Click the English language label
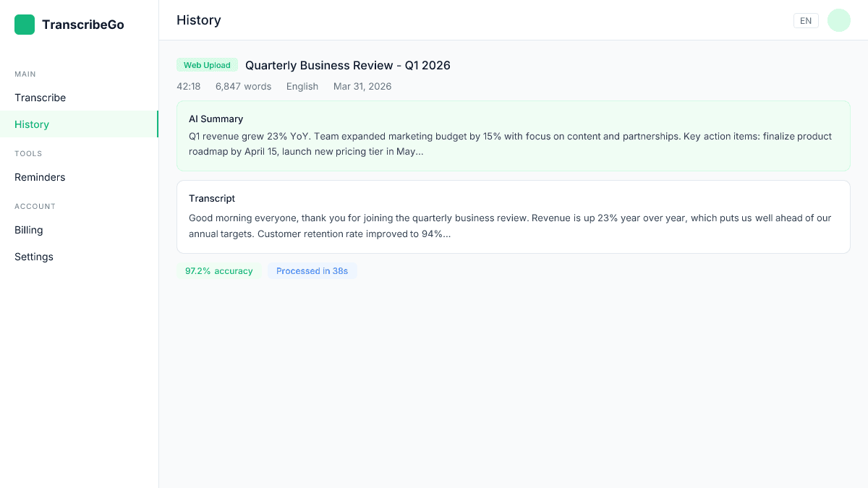 [302, 86]
